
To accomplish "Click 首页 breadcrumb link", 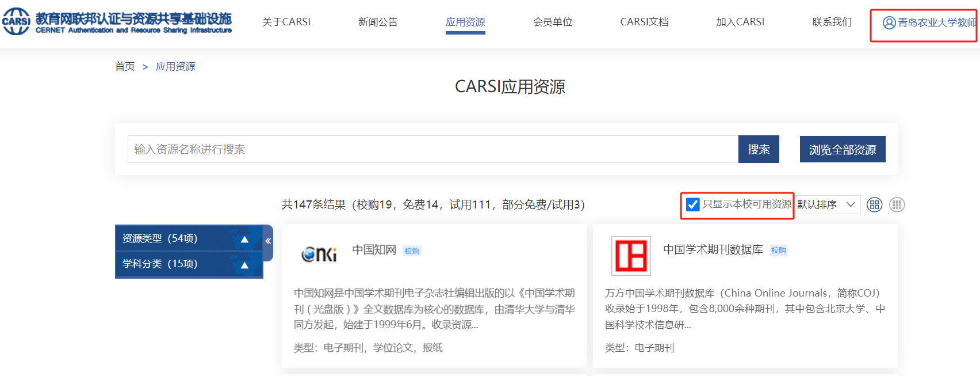I will point(125,66).
